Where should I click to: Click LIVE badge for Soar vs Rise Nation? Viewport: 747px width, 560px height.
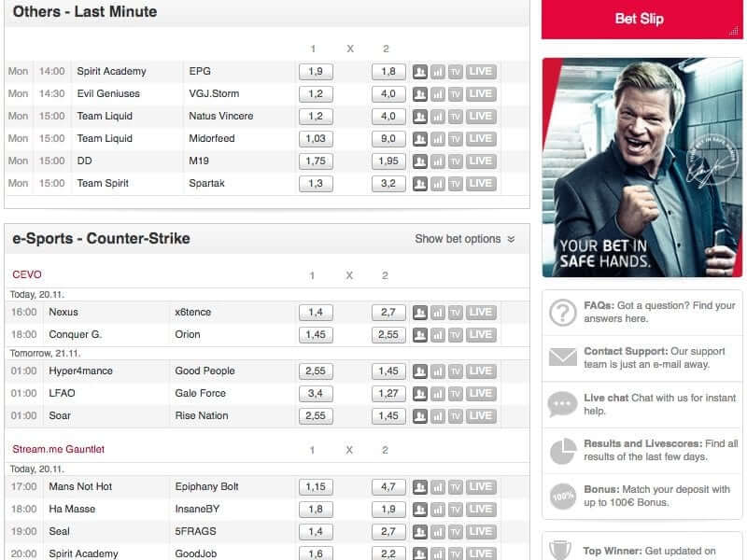click(x=481, y=415)
